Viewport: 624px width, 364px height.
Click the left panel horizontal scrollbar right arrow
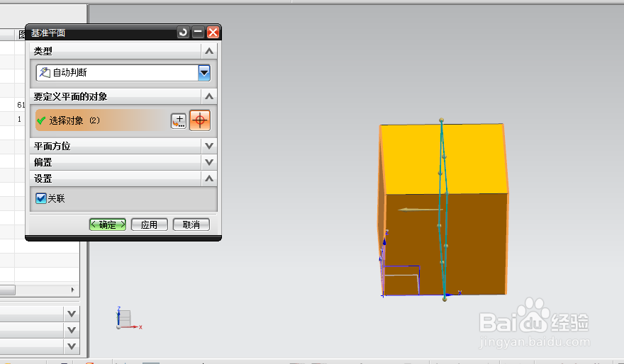pyautogui.click(x=72, y=290)
